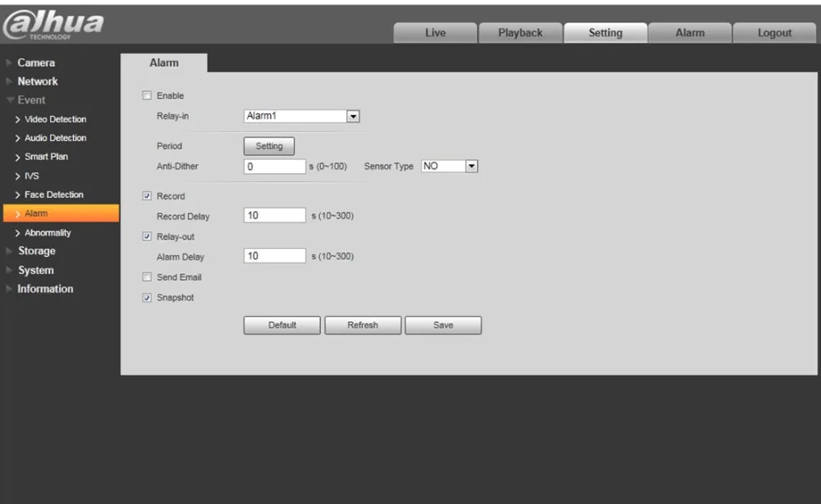Select the Alarm panel tab header
This screenshot has width=821, height=504.
click(x=164, y=63)
